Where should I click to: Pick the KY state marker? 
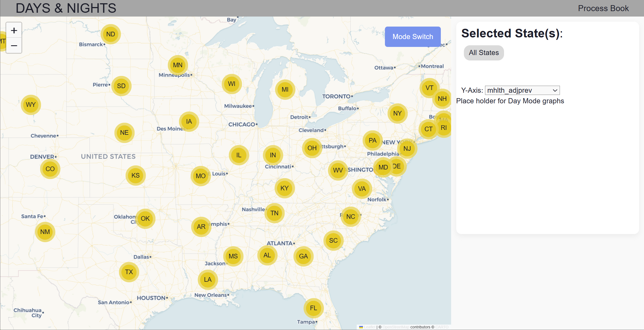[x=284, y=188]
